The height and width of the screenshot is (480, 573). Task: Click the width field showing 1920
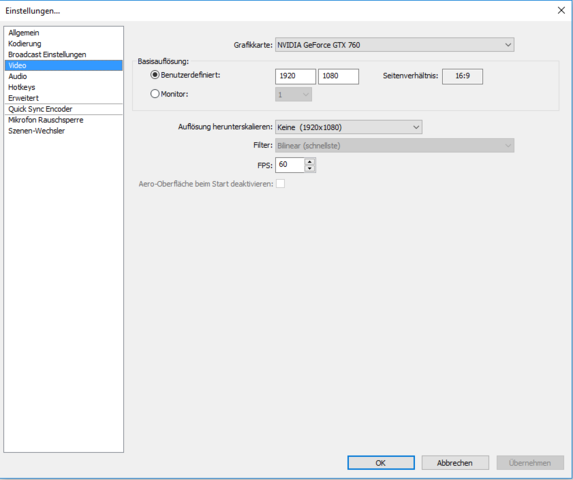pos(295,76)
